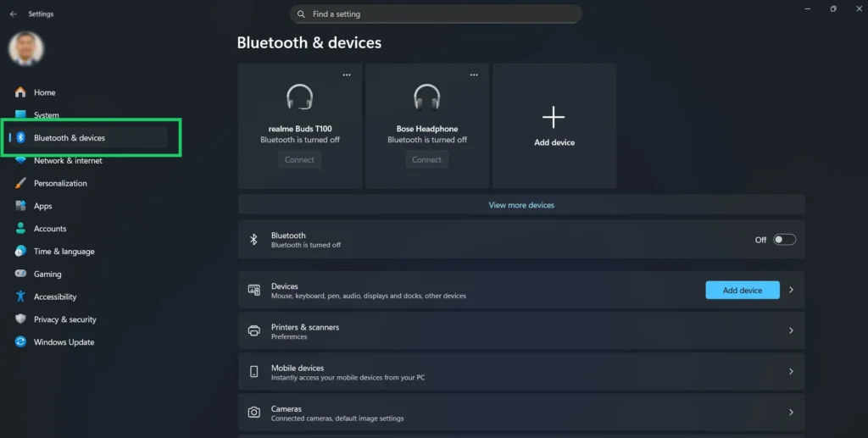
Task: Click the Windows Update refresh icon
Action: pos(20,341)
